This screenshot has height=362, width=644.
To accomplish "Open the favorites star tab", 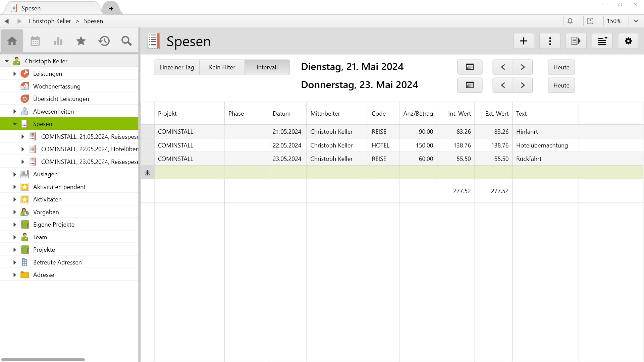I will (x=81, y=41).
